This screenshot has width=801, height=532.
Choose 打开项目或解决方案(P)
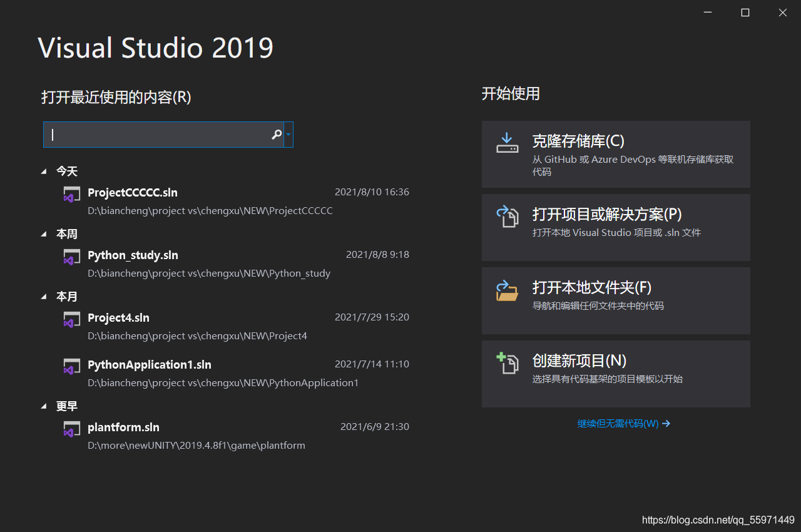[616, 227]
